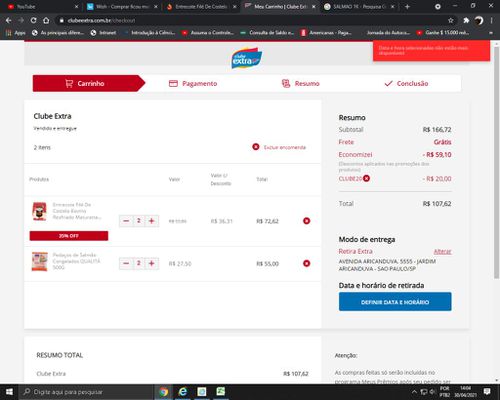Open Entrecote product thumbnail
This screenshot has width=500, height=400.
click(39, 211)
